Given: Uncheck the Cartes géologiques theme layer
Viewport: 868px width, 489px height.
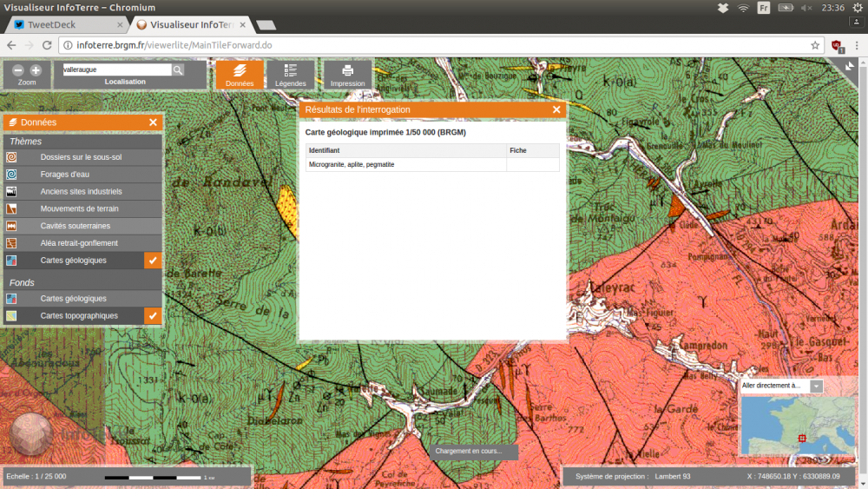Looking at the screenshot, I should point(153,261).
